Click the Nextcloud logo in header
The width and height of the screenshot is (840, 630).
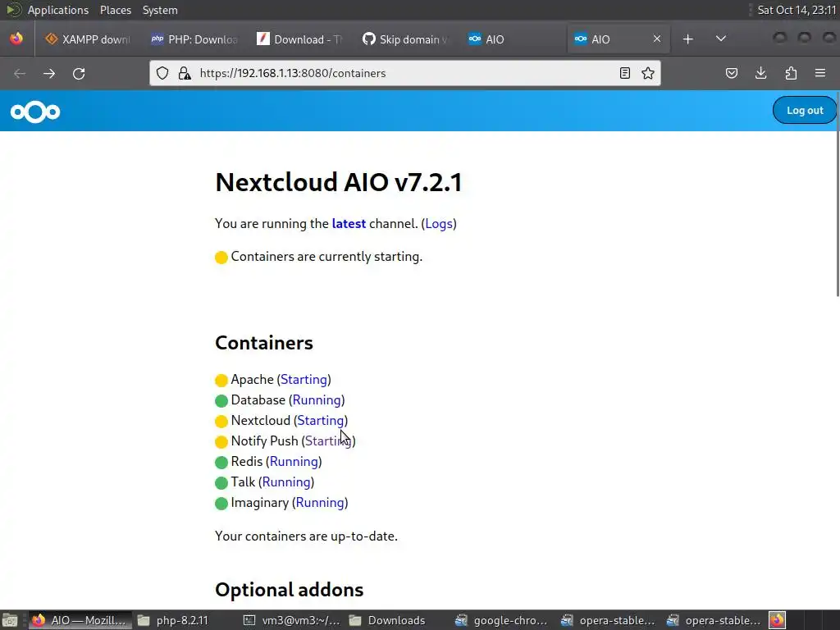[x=35, y=112]
